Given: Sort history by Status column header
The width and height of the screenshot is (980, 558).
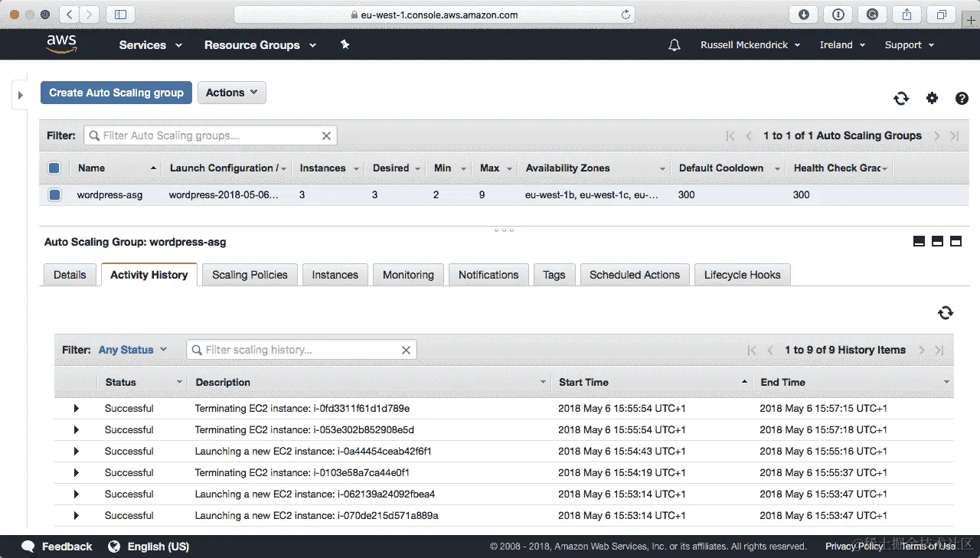Looking at the screenshot, I should (143, 382).
